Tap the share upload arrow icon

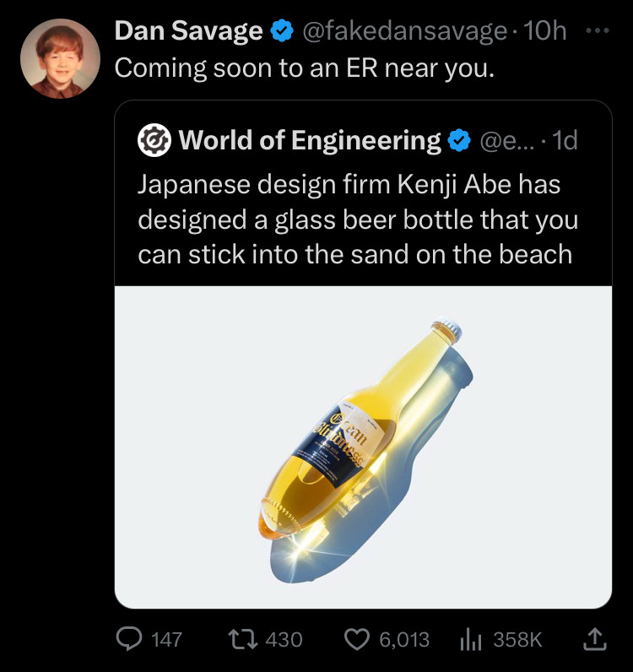595,639
